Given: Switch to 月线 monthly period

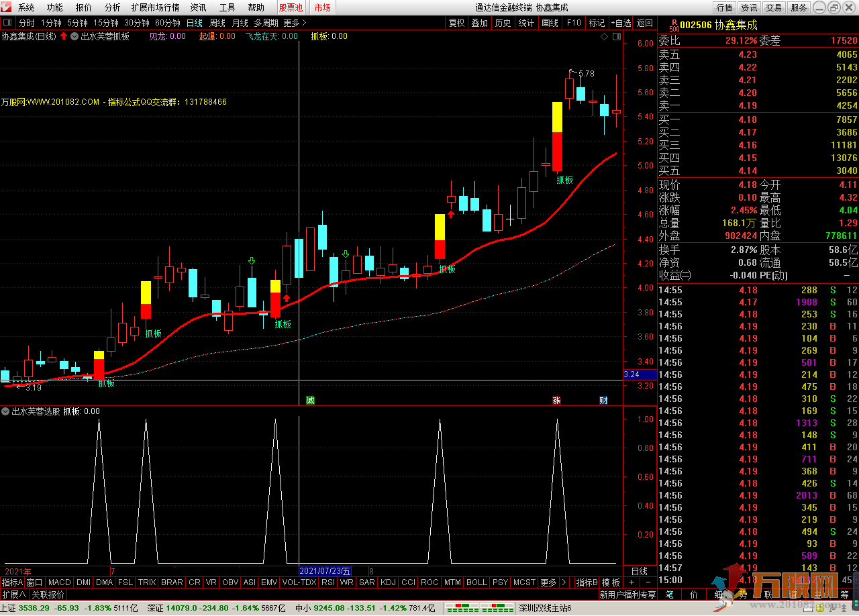Looking at the screenshot, I should 240,23.
